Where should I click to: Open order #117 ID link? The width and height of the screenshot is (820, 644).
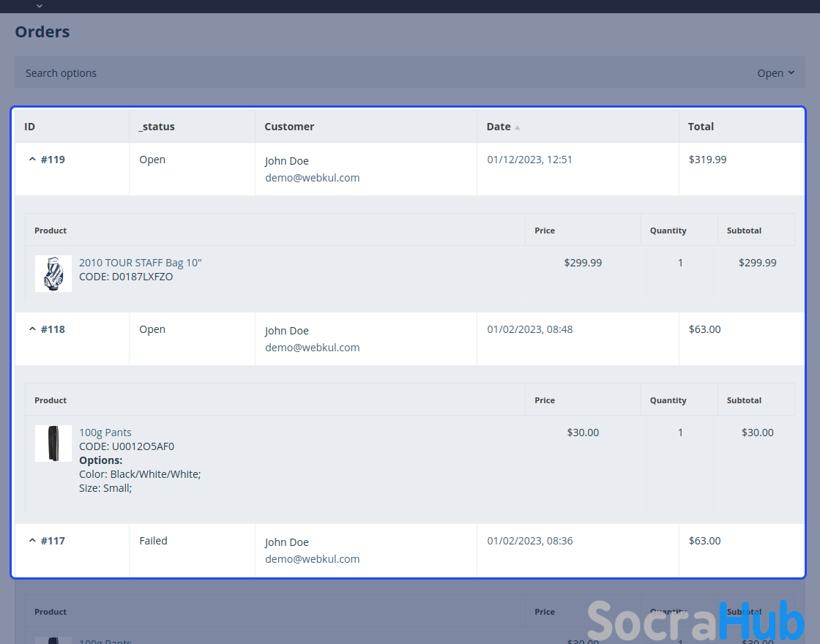pyautogui.click(x=53, y=541)
